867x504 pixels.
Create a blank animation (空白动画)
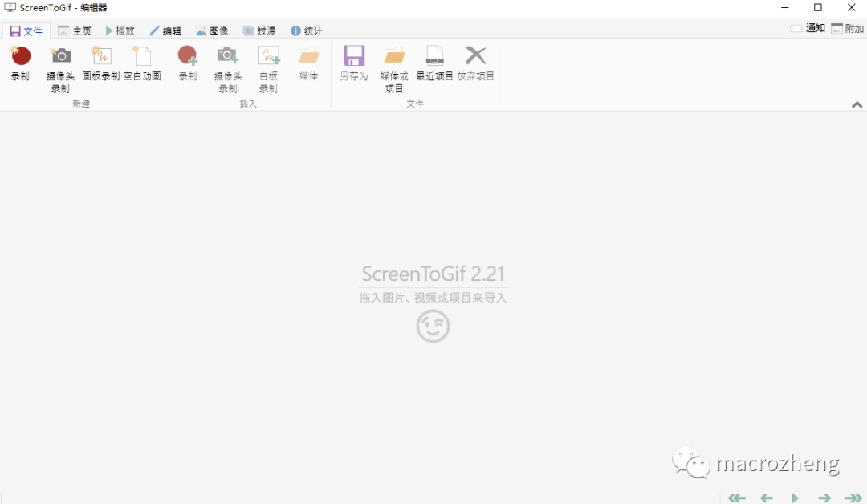[142, 64]
